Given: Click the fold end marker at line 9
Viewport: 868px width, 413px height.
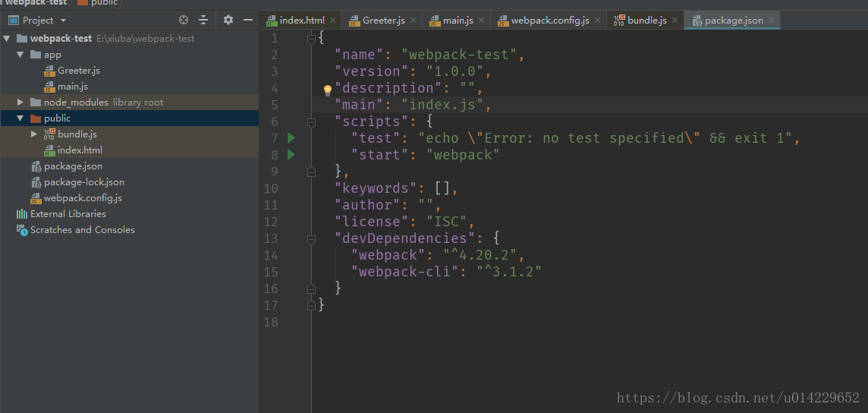Looking at the screenshot, I should pos(311,172).
